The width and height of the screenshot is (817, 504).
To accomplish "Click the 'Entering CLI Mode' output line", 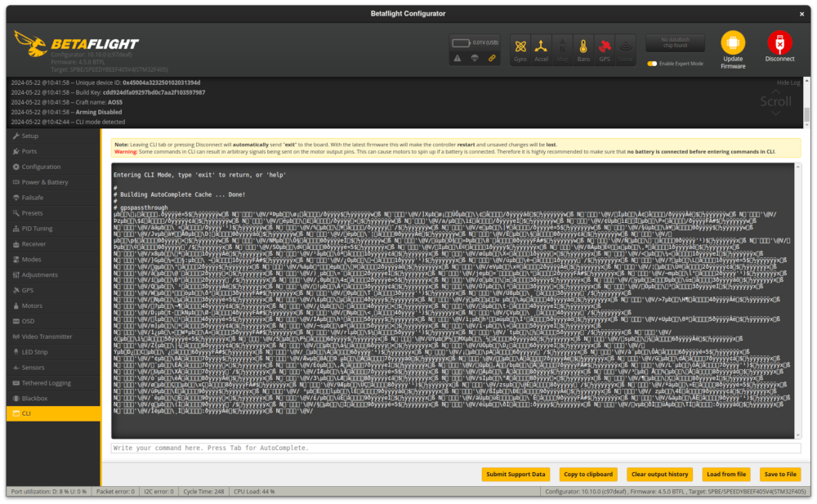I will click(199, 175).
